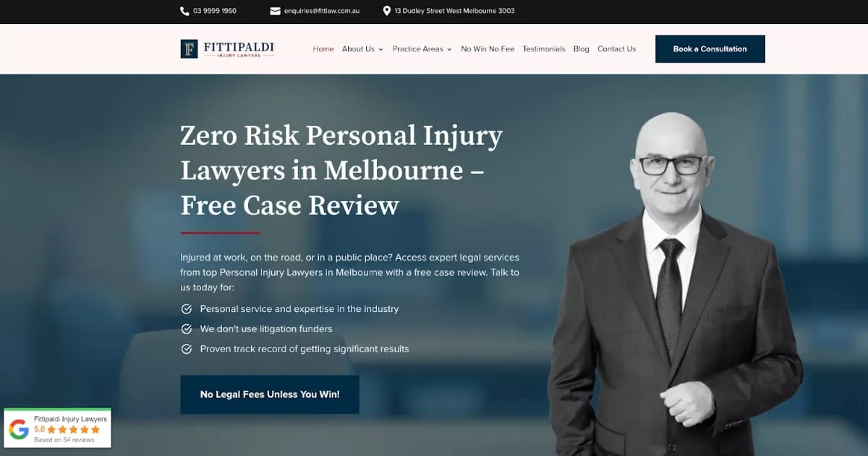Click the Google G icon in reviews badge
Image resolution: width=868 pixels, height=456 pixels.
tap(19, 429)
